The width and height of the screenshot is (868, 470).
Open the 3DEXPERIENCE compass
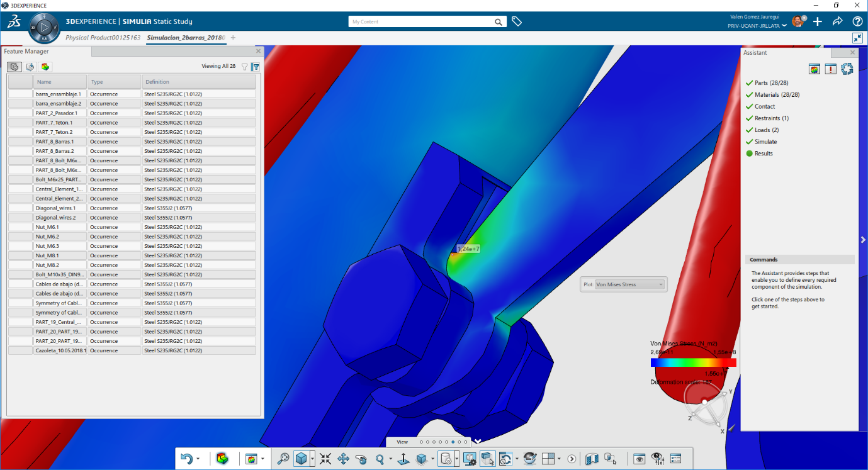click(x=43, y=27)
